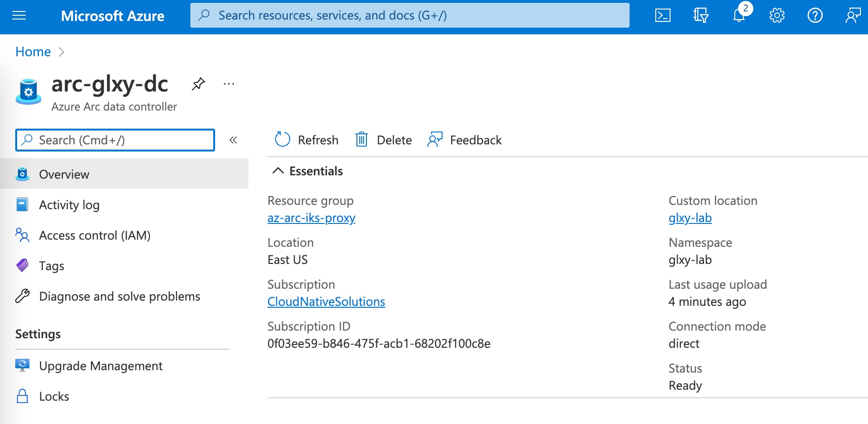Open the top bar feedback icon
This screenshot has height=424, width=868.
(x=853, y=16)
